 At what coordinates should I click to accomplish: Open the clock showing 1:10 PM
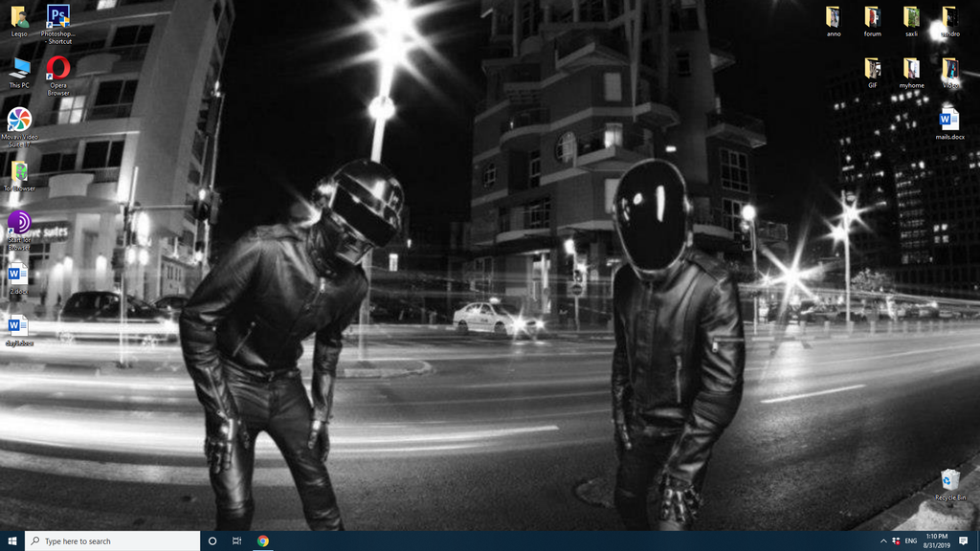tap(936, 541)
